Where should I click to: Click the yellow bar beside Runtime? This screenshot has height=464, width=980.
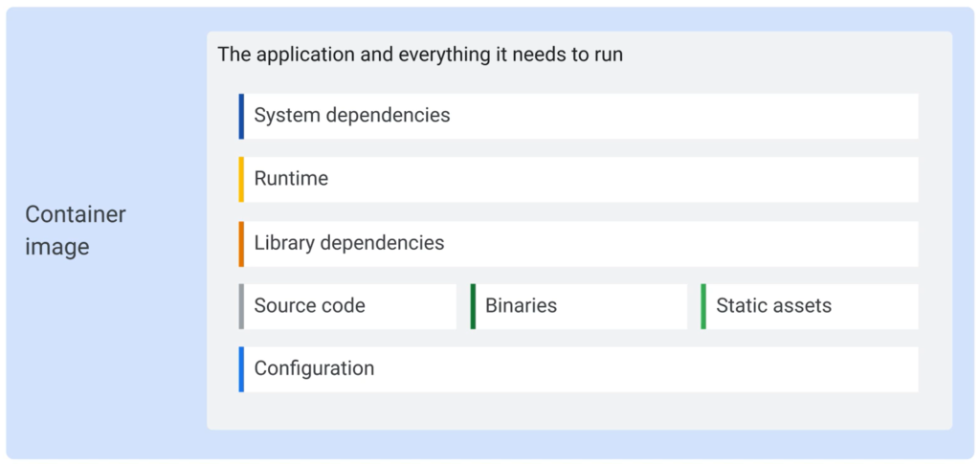point(241,179)
